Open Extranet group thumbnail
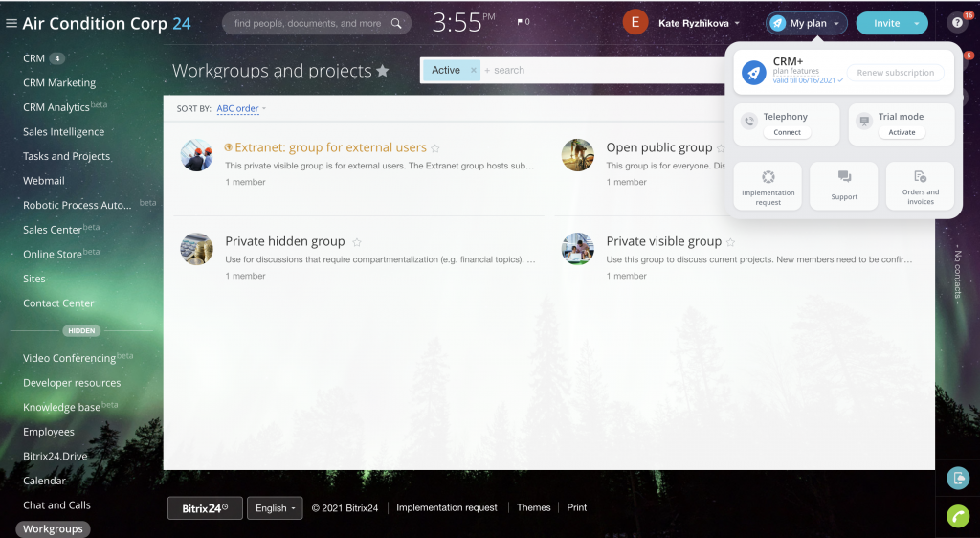 [x=196, y=155]
